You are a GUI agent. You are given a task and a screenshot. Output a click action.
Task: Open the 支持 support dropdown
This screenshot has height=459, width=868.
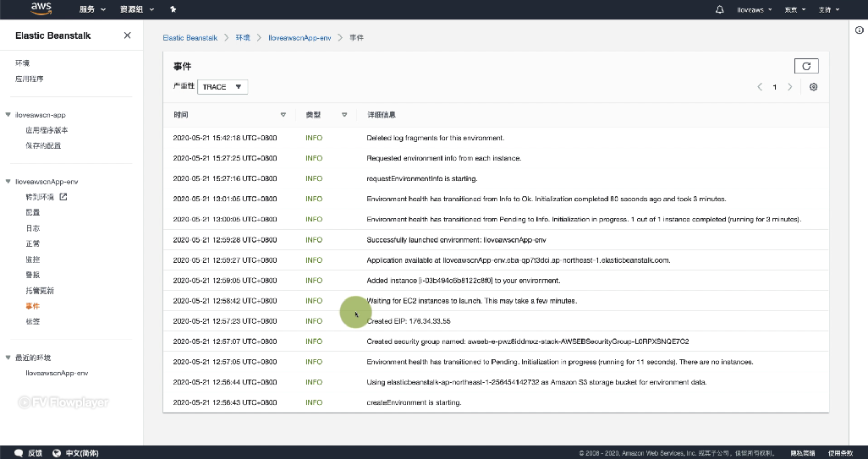(829, 9)
